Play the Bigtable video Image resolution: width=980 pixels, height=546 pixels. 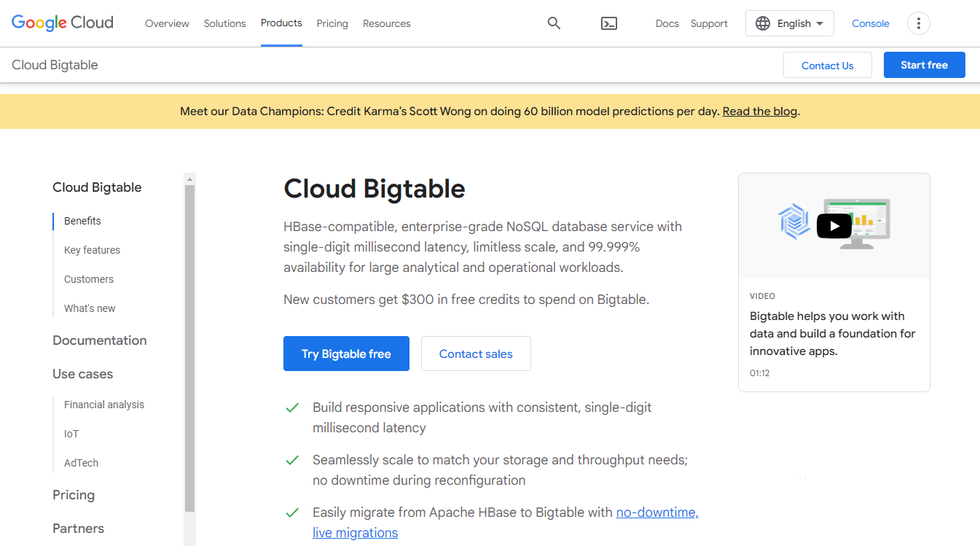[x=834, y=226]
